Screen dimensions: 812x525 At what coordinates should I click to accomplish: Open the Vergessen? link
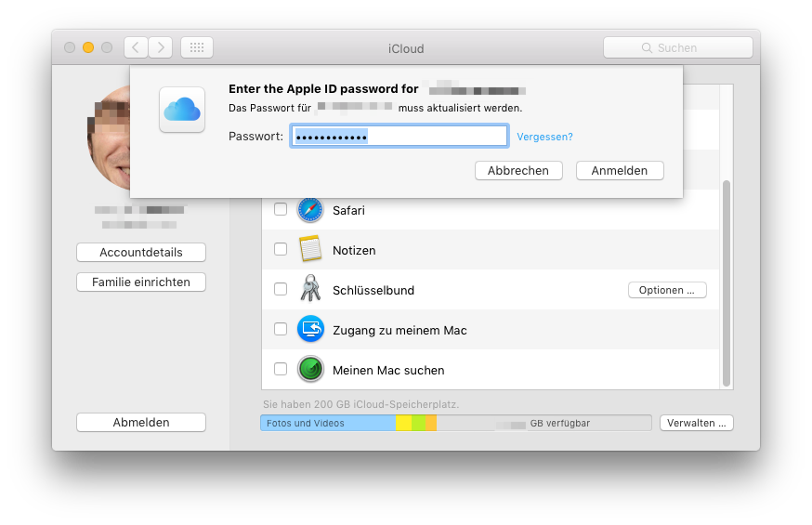[x=544, y=137]
